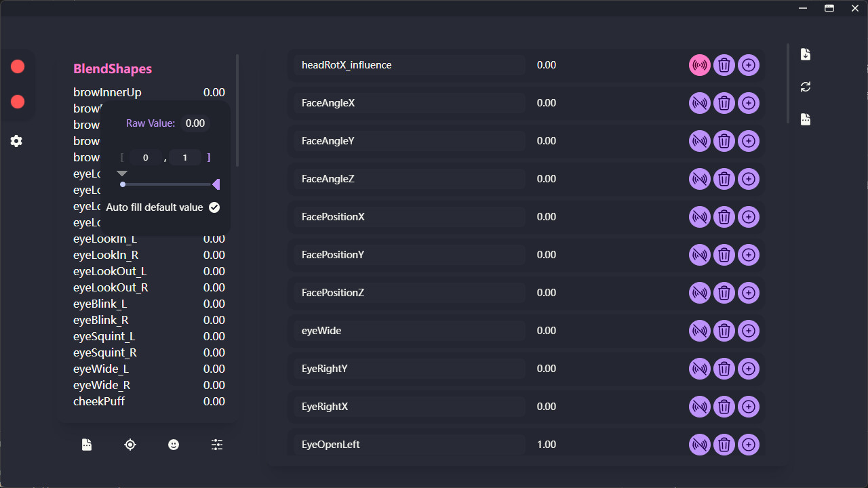This screenshot has height=488, width=868.
Task: Click the lower red record button
Action: point(18,102)
